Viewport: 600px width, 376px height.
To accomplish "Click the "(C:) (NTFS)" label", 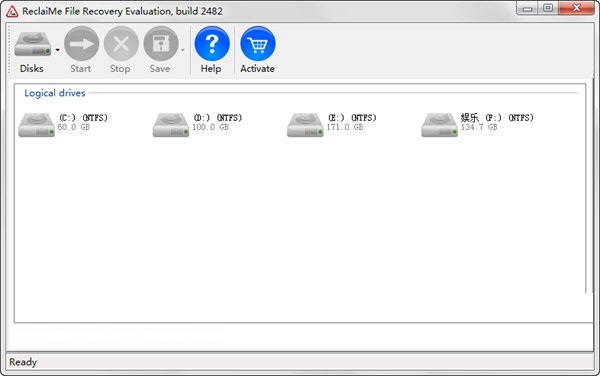I will click(x=83, y=117).
